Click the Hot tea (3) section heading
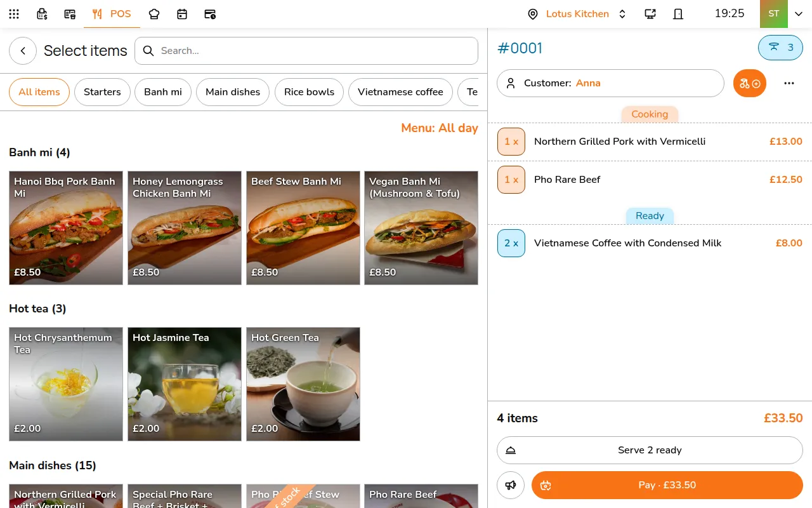The height and width of the screenshot is (508, 812). 37,309
